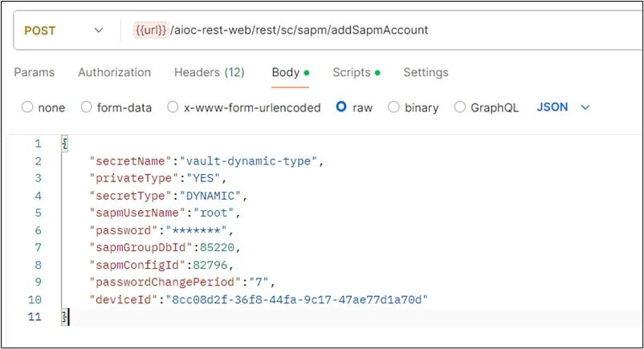Click the 82796 value
Image resolution: width=644 pixels, height=349 pixels.
point(210,266)
